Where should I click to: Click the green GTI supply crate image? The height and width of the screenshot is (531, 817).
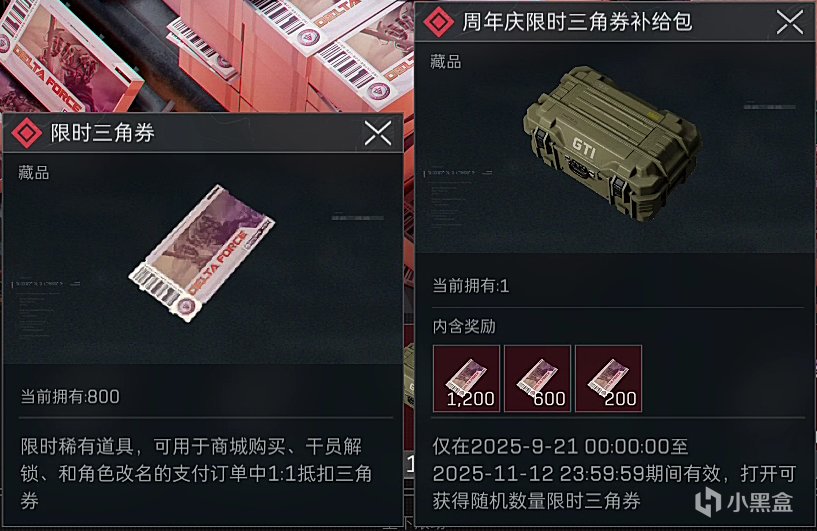click(612, 143)
